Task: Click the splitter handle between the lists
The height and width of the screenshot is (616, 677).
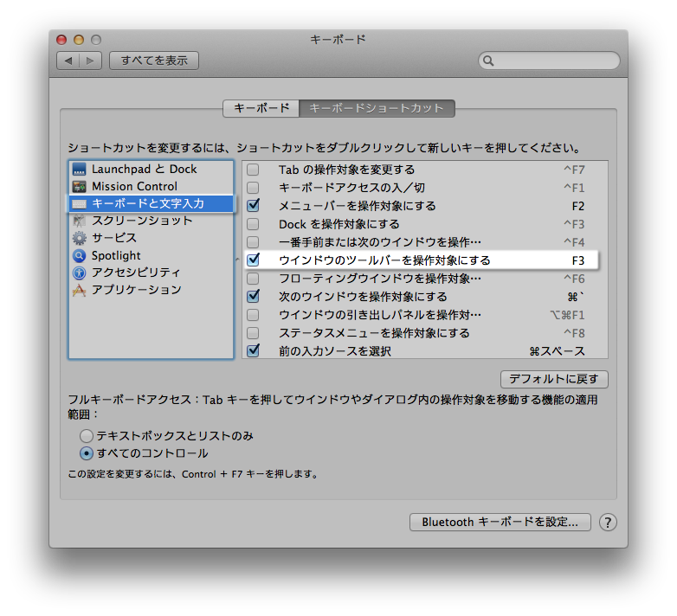Action: tap(237, 260)
